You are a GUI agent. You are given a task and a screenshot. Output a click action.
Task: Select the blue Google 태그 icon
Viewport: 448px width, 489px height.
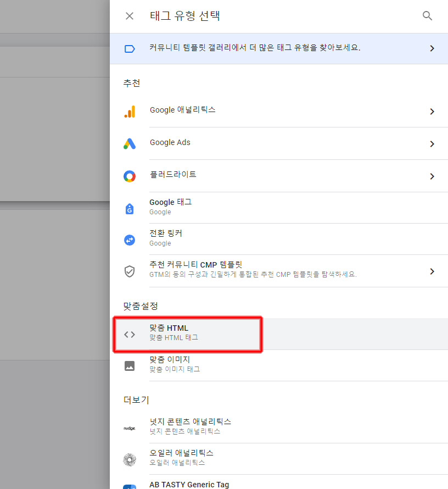pyautogui.click(x=130, y=207)
